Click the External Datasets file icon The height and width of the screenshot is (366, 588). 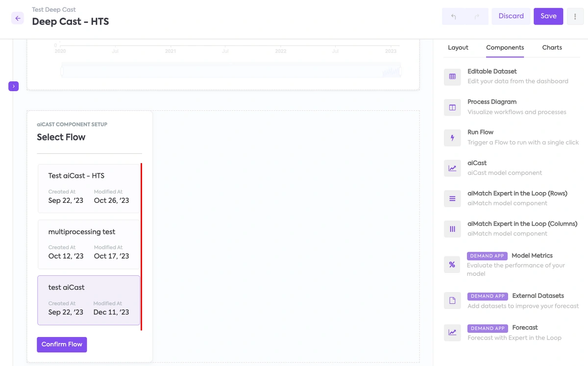[452, 300]
